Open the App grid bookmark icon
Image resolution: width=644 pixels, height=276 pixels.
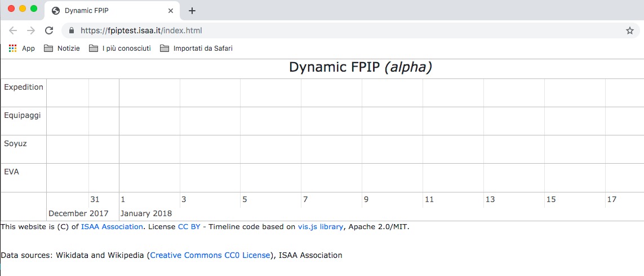(13, 49)
